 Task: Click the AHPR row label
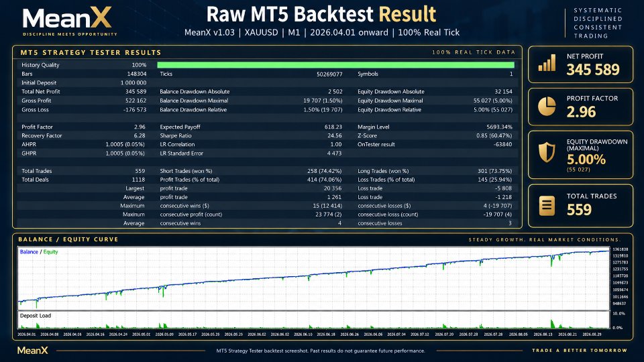point(29,145)
